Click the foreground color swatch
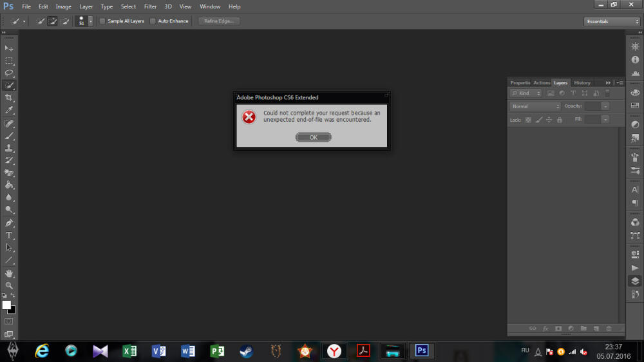The height and width of the screenshot is (362, 644). click(x=6, y=305)
